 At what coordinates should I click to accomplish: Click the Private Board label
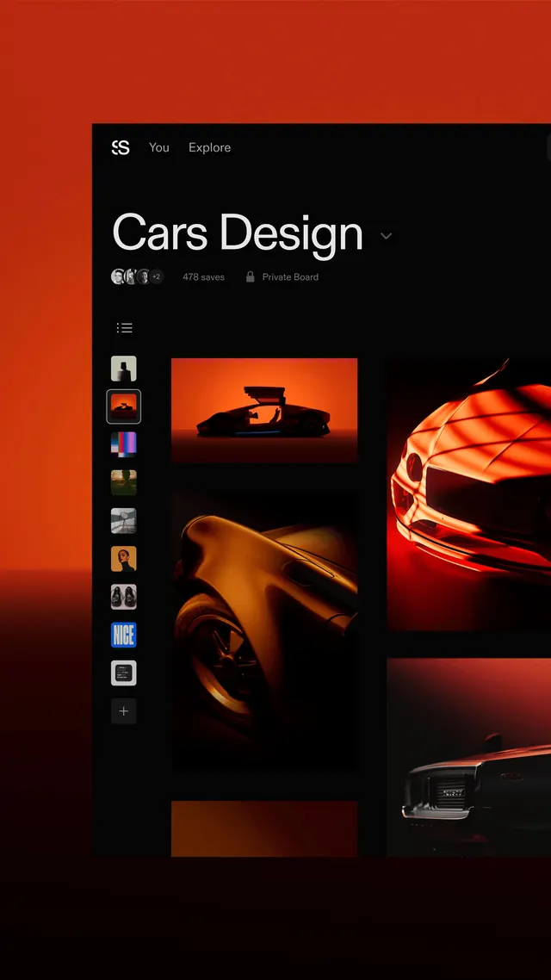coord(290,277)
